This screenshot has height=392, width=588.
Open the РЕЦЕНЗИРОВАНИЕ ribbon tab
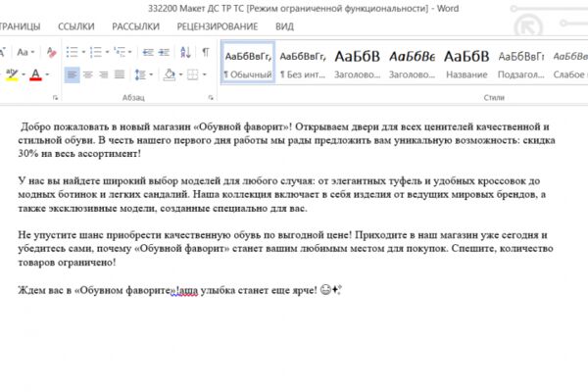click(218, 26)
